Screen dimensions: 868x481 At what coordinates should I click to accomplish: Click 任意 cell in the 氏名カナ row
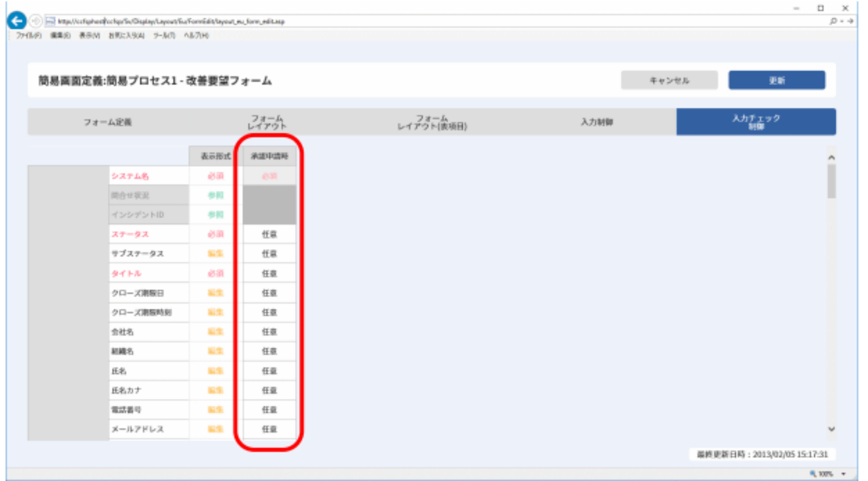[270, 390]
